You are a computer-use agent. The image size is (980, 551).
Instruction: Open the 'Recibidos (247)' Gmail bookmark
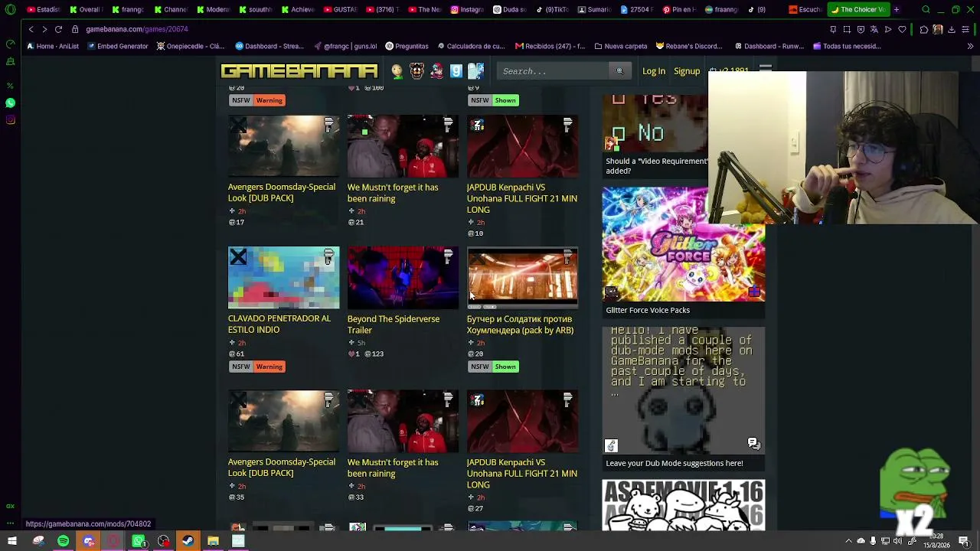(x=550, y=46)
